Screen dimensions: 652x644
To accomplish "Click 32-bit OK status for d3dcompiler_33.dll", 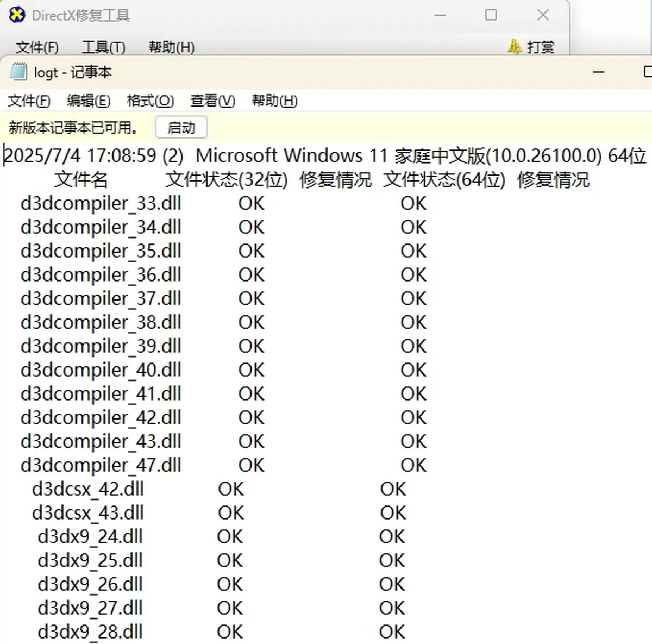I will [252, 203].
